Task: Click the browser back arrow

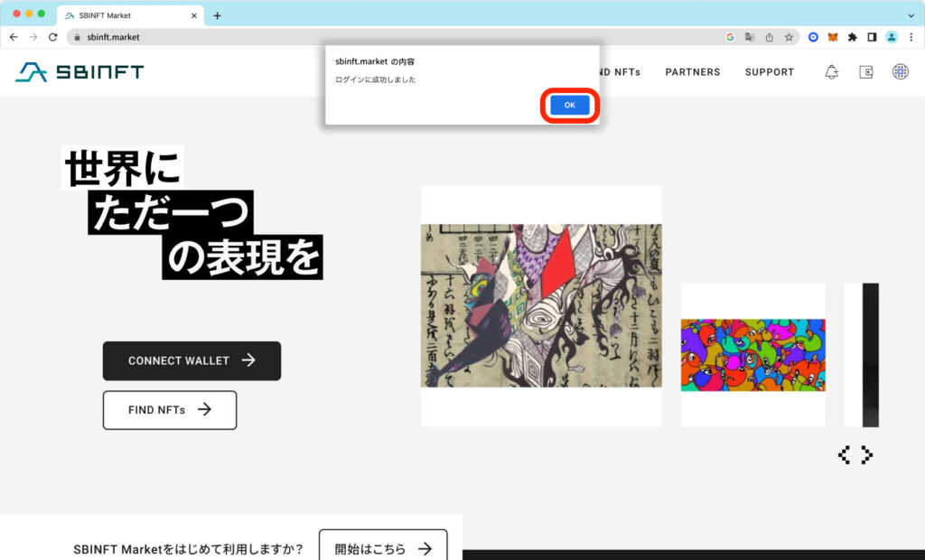Action: 14,37
